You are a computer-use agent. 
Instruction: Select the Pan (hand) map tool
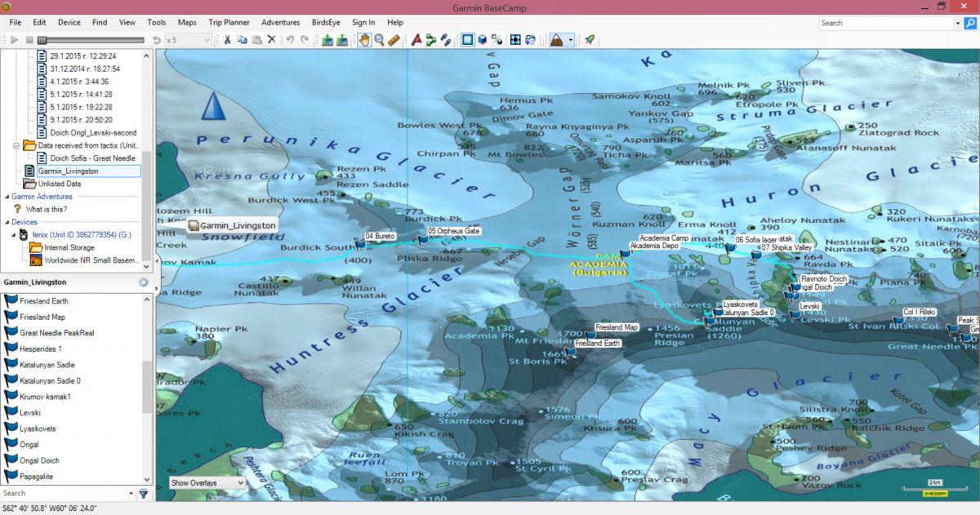(365, 39)
